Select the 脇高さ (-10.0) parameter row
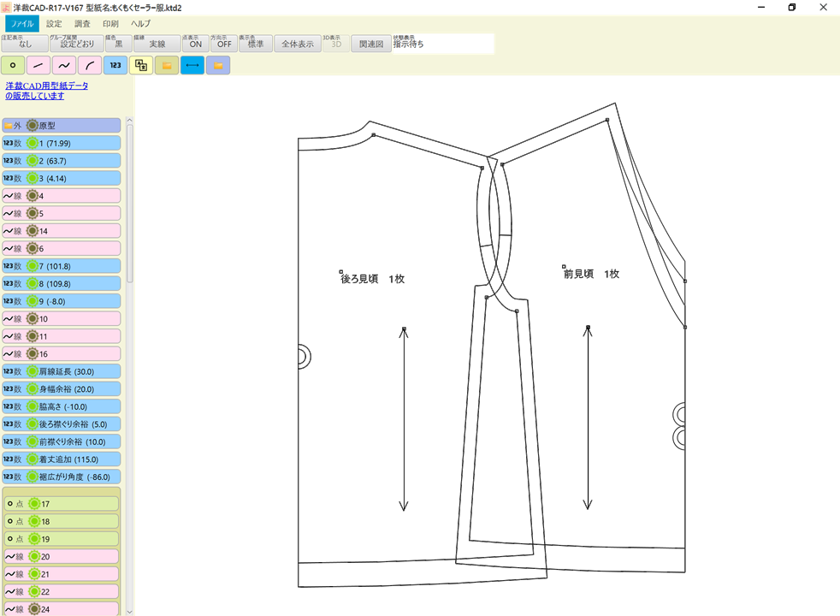 [61, 406]
